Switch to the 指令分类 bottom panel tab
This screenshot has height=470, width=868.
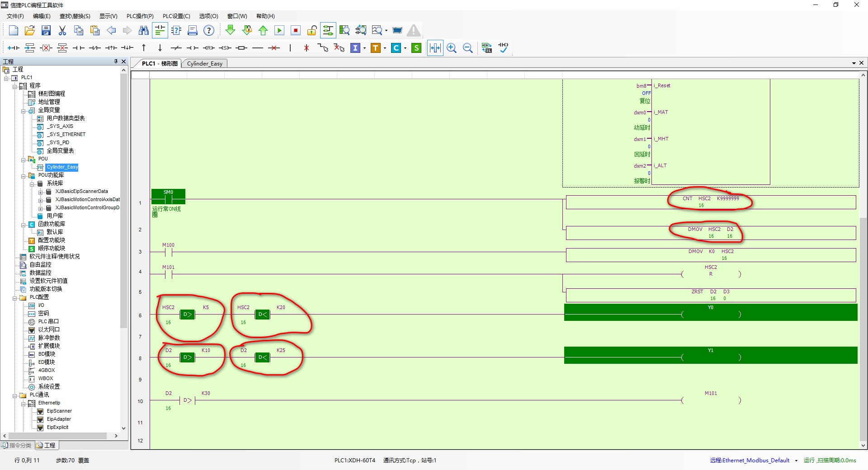pos(17,446)
